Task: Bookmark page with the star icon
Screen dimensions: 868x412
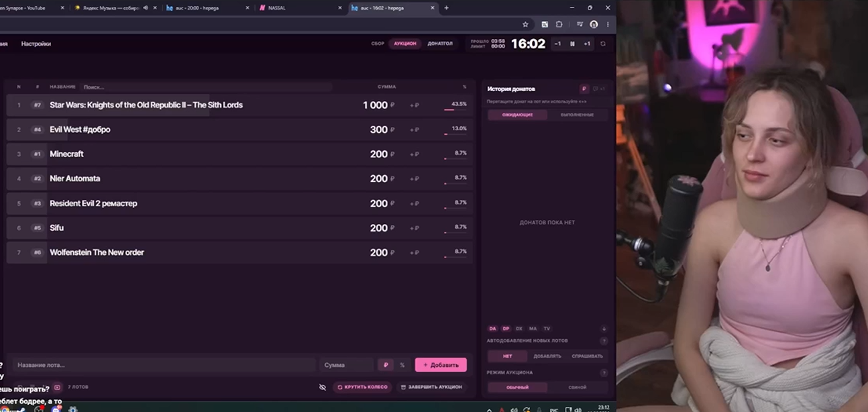Action: click(525, 24)
